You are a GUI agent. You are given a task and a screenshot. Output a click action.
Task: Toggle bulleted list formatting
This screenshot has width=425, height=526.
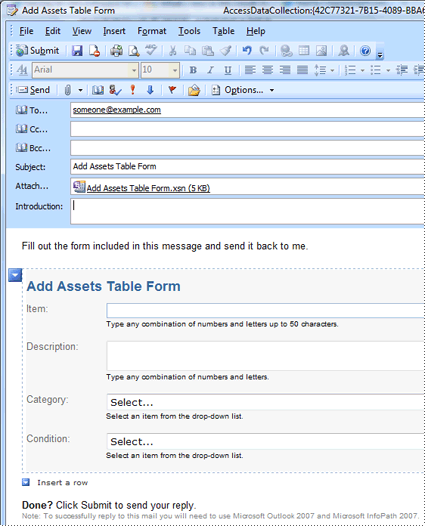pos(376,70)
